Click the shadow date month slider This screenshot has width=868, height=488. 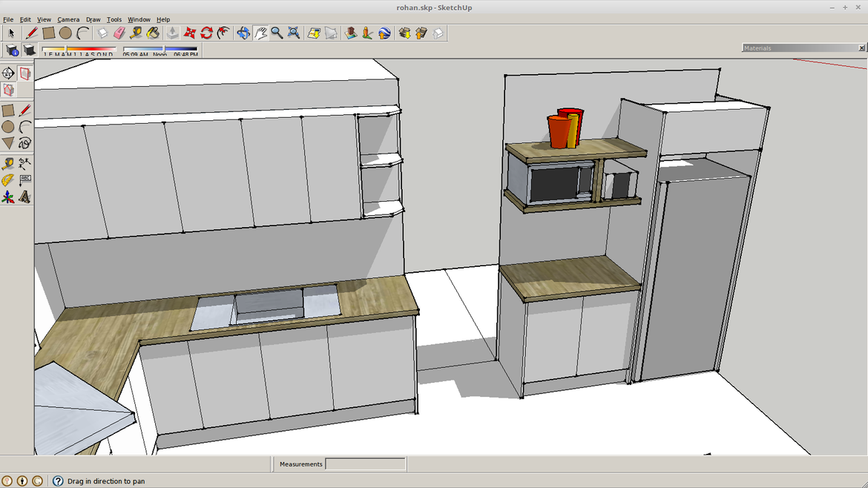(79, 50)
